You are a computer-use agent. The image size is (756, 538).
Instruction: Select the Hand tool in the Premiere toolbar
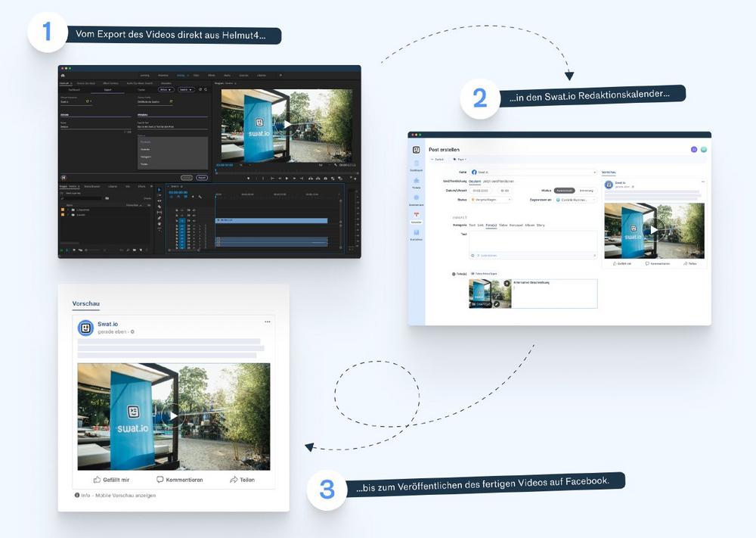[160, 224]
